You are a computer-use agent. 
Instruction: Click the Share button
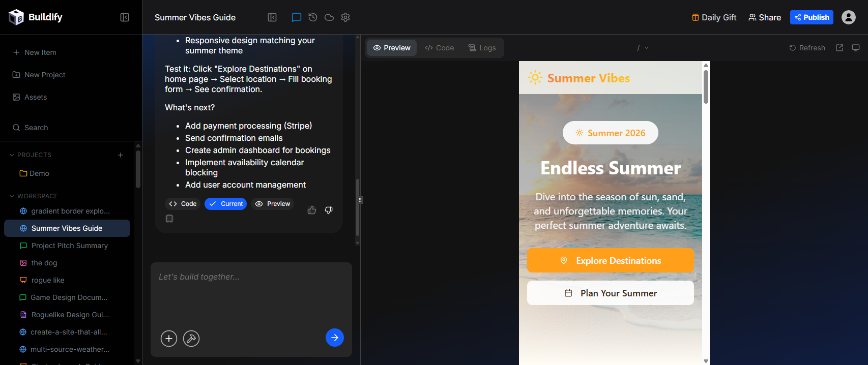(765, 17)
